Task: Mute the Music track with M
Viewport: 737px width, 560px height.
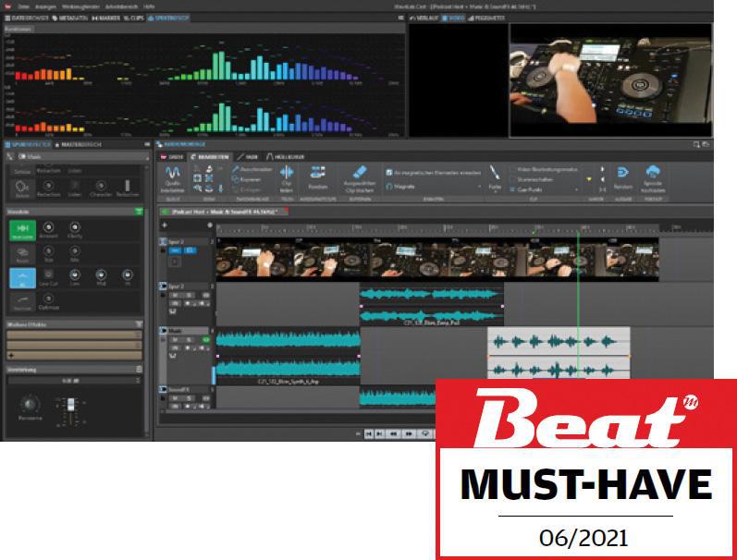Action: (x=175, y=340)
